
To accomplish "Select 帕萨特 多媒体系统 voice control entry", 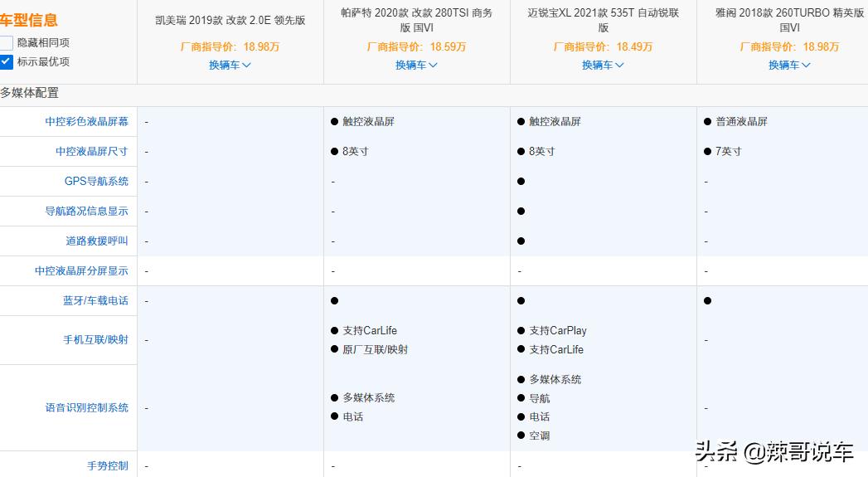I will [x=362, y=398].
